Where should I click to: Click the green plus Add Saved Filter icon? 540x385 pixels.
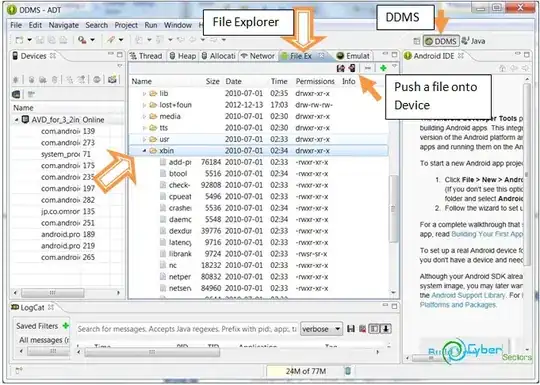[65, 325]
